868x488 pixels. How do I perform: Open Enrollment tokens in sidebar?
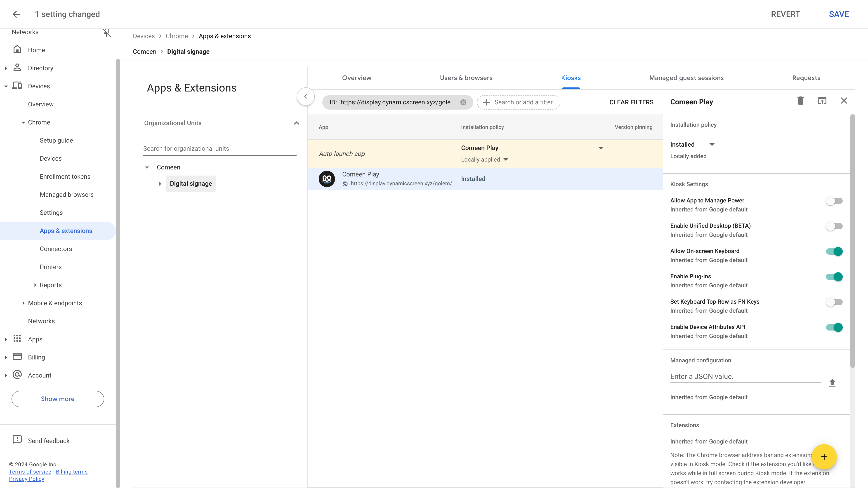coord(65,176)
